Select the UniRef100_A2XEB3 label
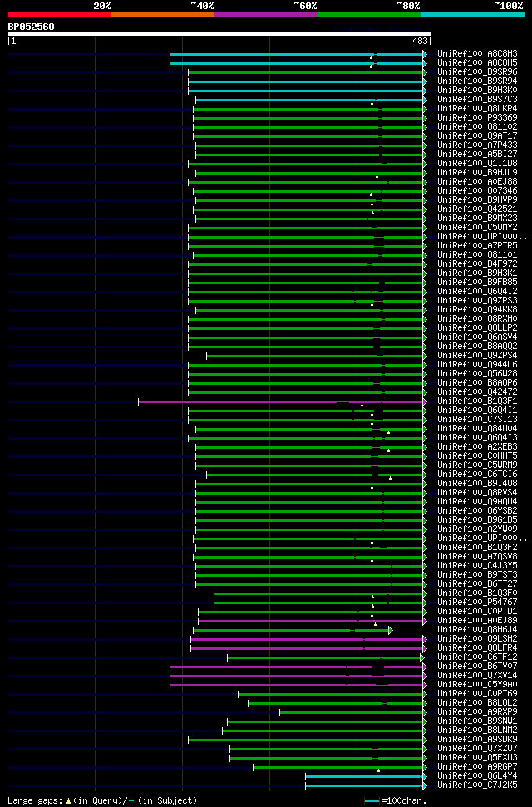532x807 pixels. pos(477,447)
